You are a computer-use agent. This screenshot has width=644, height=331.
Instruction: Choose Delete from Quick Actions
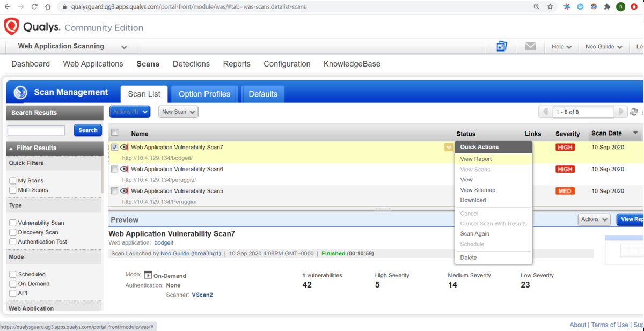click(x=469, y=258)
